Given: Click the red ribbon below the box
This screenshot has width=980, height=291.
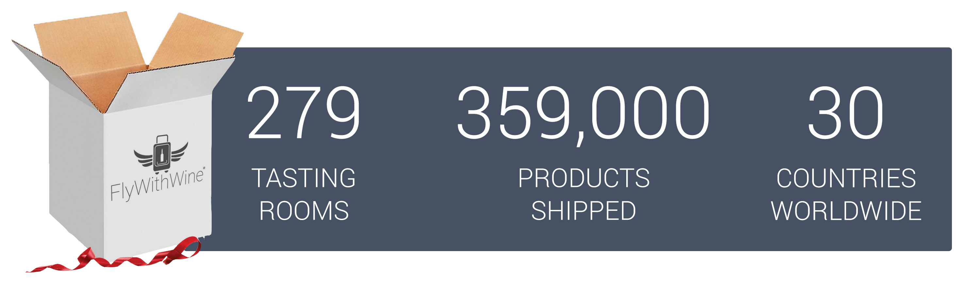Looking at the screenshot, I should pos(113,255).
